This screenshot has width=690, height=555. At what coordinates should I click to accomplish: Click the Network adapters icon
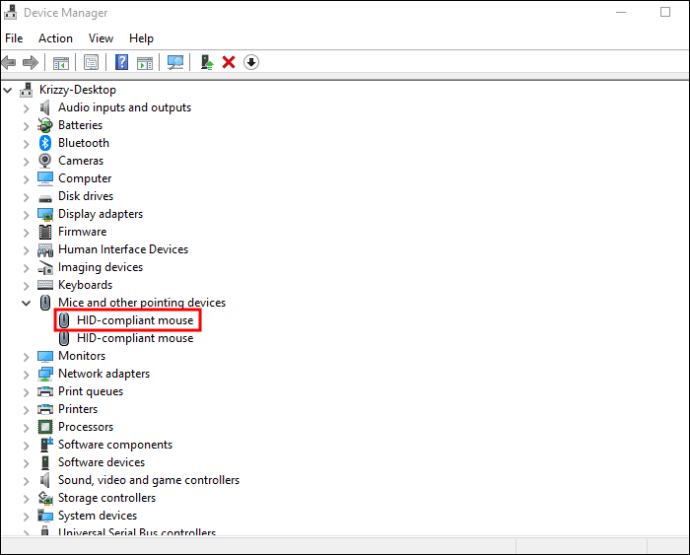point(45,374)
